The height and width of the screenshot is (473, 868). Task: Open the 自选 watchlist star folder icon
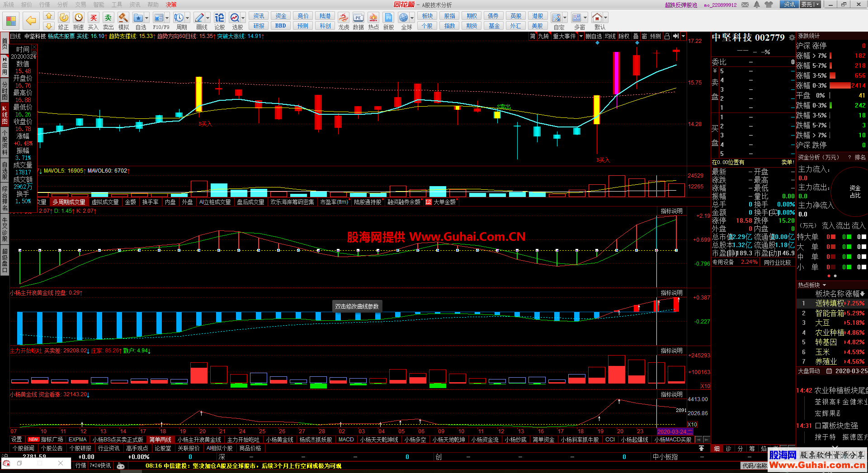(138, 18)
